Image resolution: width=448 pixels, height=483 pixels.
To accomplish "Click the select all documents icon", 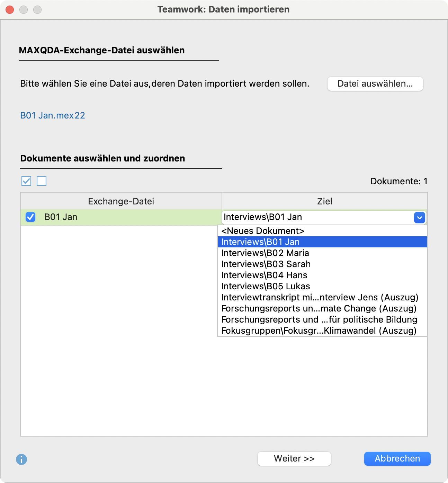I will click(x=26, y=181).
